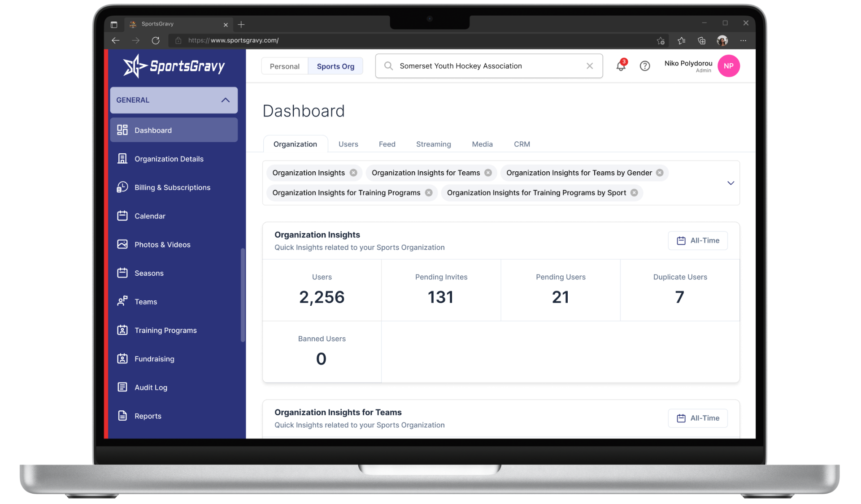Click the site lock icon
The image size is (861, 504).
tap(178, 40)
